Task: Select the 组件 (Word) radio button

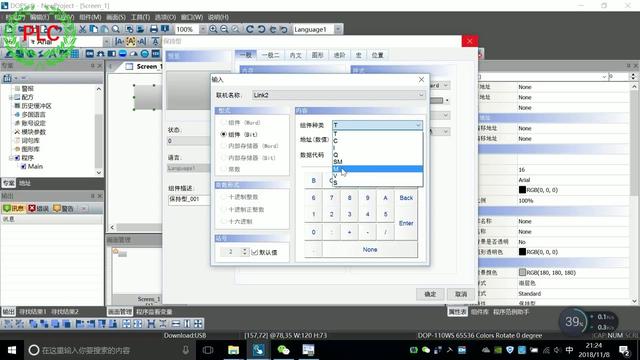Action: (x=223, y=122)
